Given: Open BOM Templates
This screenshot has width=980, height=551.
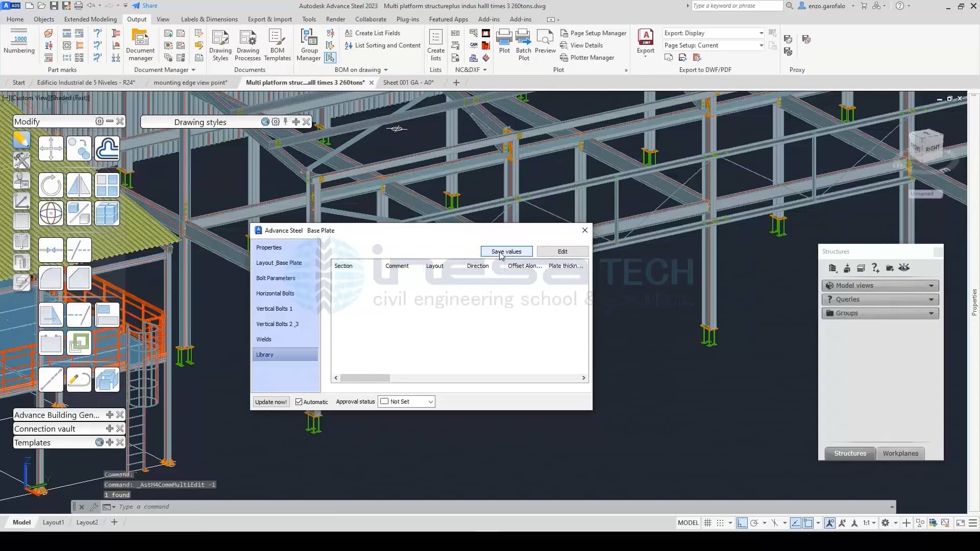Looking at the screenshot, I should pos(277,45).
